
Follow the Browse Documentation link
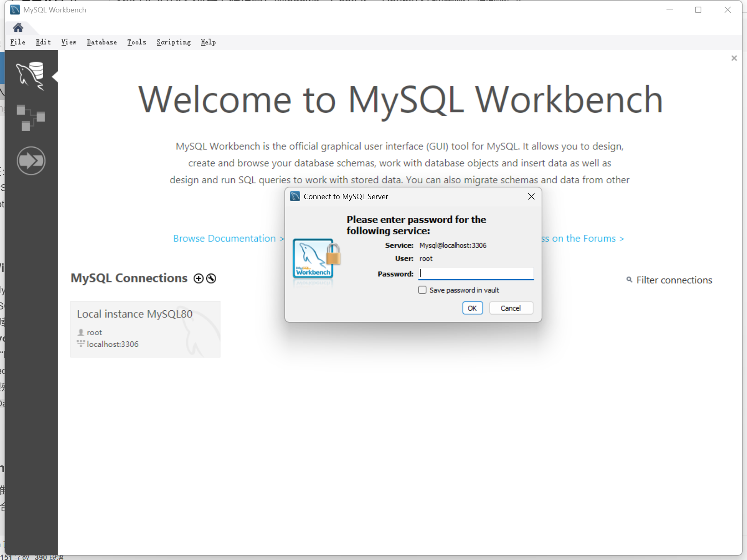click(x=225, y=239)
